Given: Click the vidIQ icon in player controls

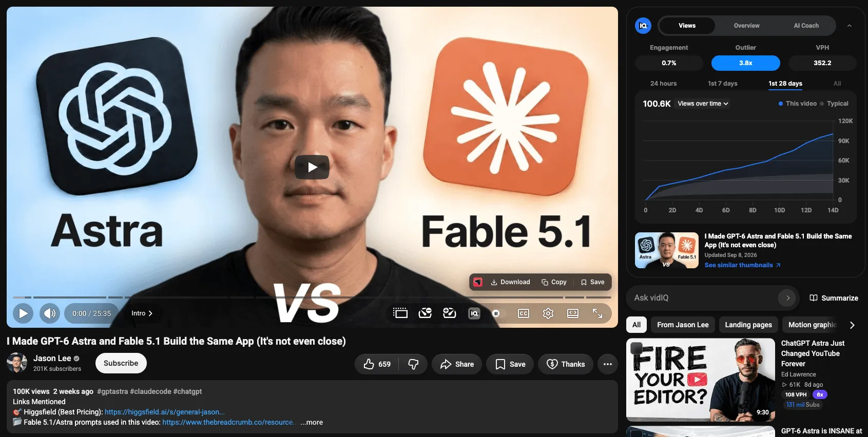Looking at the screenshot, I should (x=474, y=313).
